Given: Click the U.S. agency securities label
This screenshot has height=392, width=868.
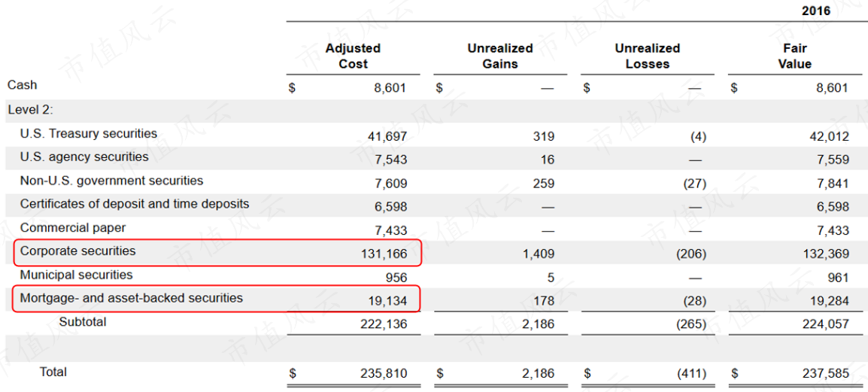Looking at the screenshot, I should 84,157.
